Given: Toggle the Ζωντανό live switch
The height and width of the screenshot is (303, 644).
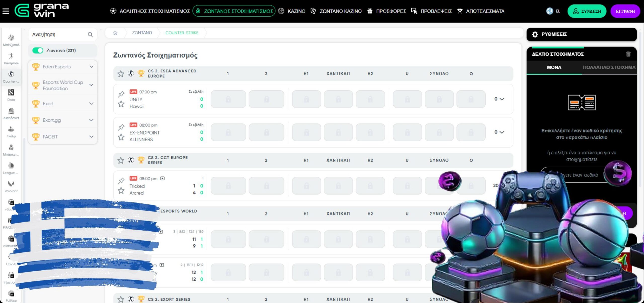Looking at the screenshot, I should [x=38, y=50].
